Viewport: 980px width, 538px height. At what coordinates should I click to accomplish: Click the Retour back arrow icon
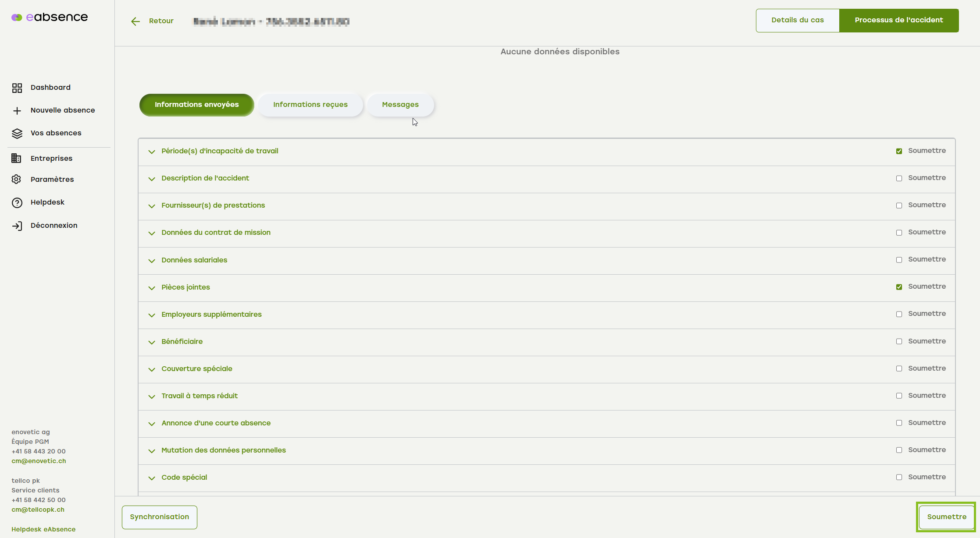135,21
